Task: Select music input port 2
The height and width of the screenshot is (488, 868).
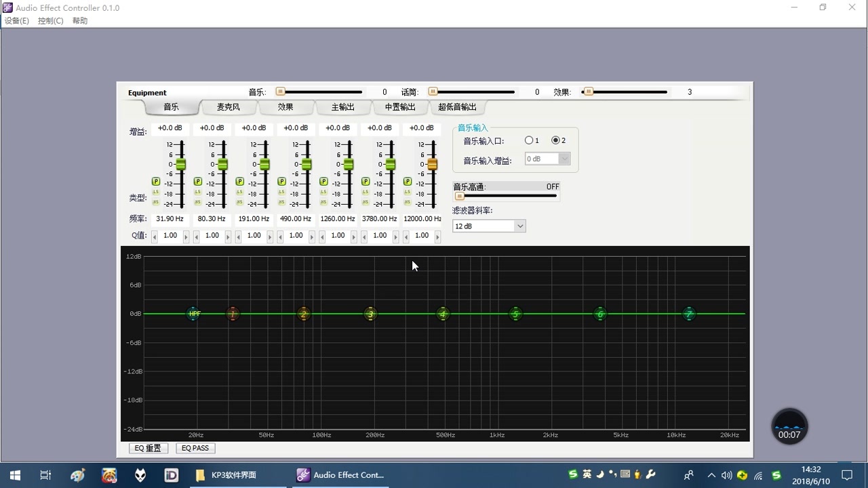Action: [555, 140]
